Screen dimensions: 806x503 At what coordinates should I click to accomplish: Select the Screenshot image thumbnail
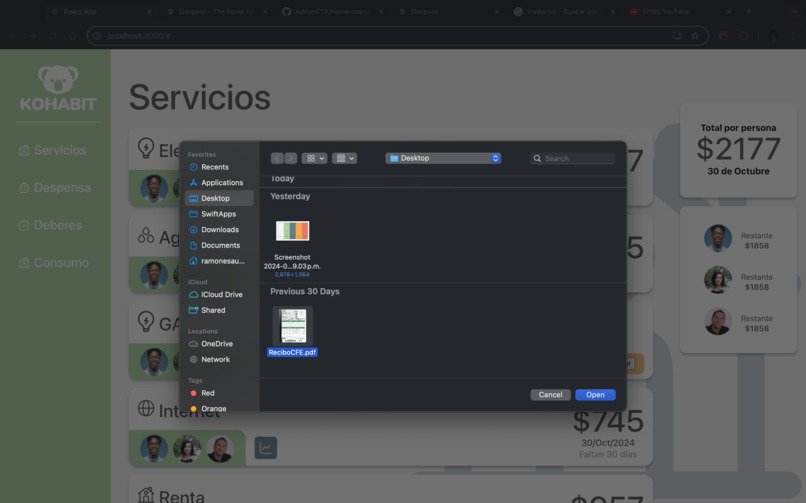pos(292,231)
